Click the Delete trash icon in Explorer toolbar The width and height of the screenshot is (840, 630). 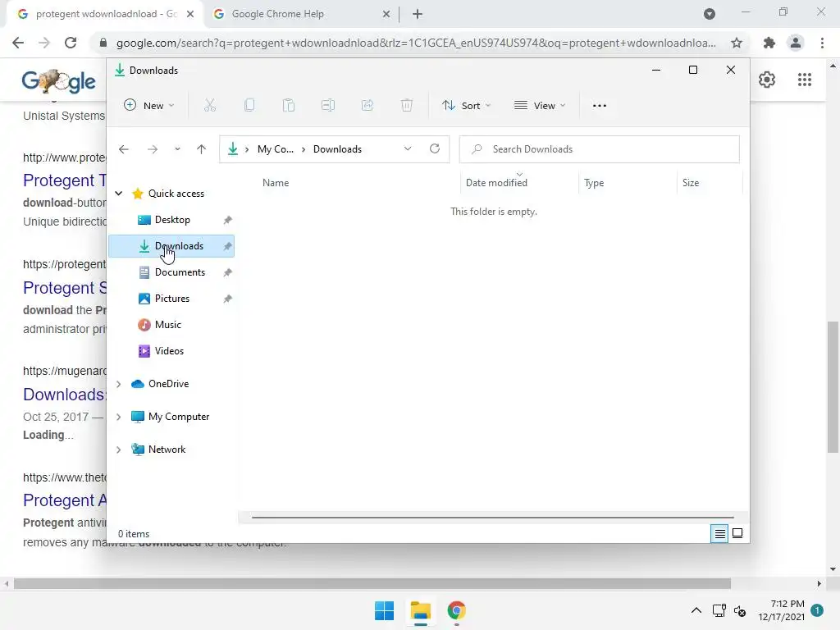[x=407, y=106]
